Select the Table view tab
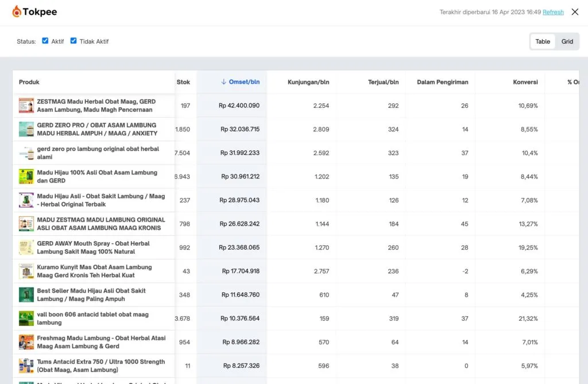The image size is (588, 384). pyautogui.click(x=543, y=41)
